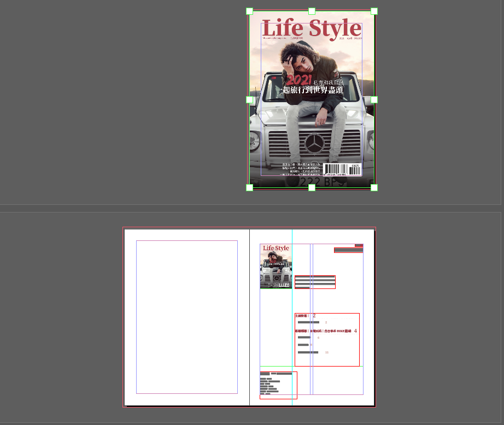Viewport: 504px width, 425px height.
Task: Click the empty left page of the spread
Action: (186, 317)
